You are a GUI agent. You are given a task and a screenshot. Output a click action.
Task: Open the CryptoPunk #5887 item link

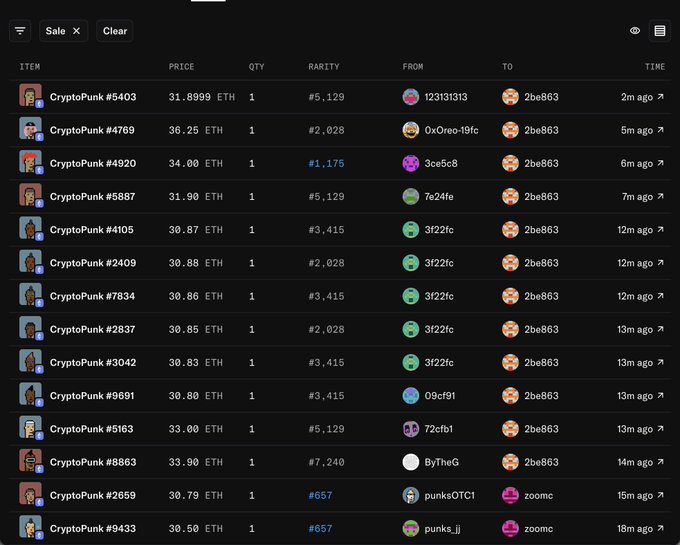[92, 196]
